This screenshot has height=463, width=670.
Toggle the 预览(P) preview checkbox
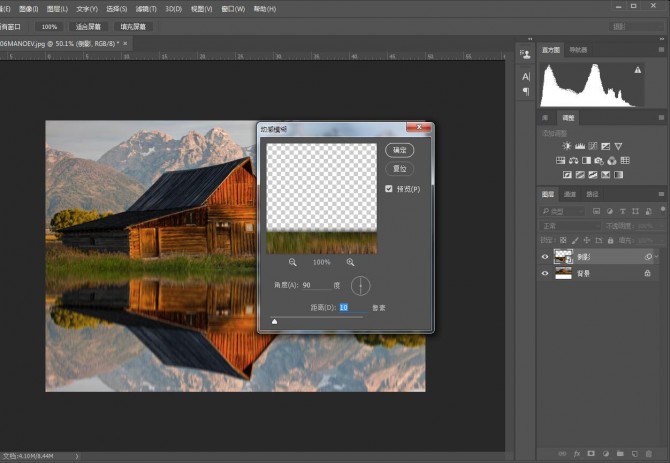(389, 188)
